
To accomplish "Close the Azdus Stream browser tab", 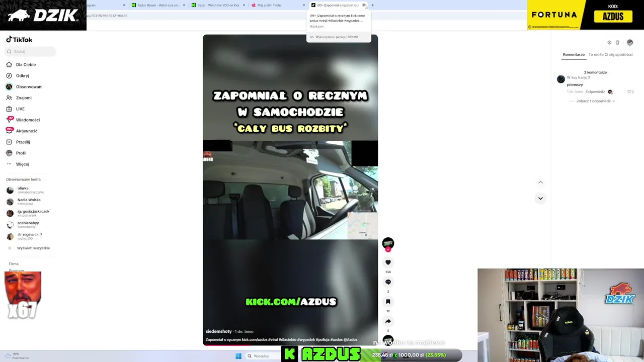I will pyautogui.click(x=184, y=5).
